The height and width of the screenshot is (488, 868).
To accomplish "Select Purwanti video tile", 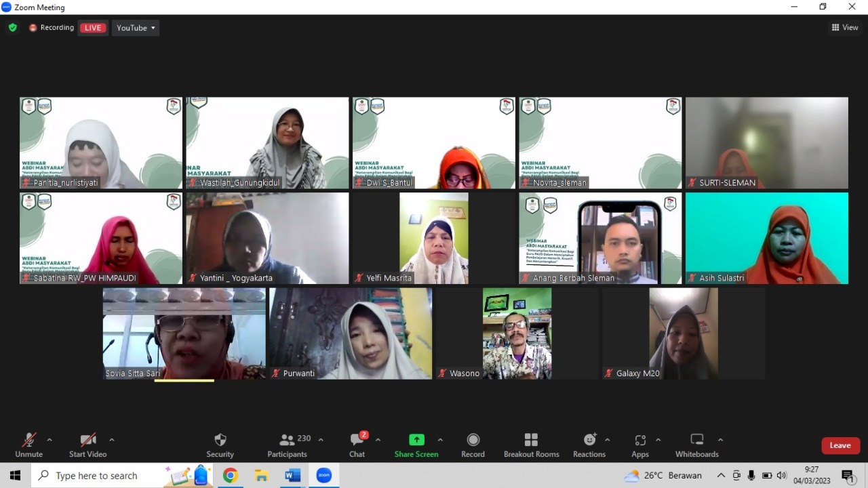I will coord(351,333).
